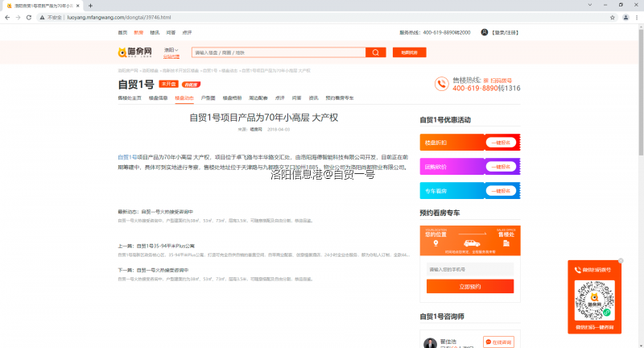The height and width of the screenshot is (348, 644).
Task: Click the browser reload icon
Action: point(31,16)
